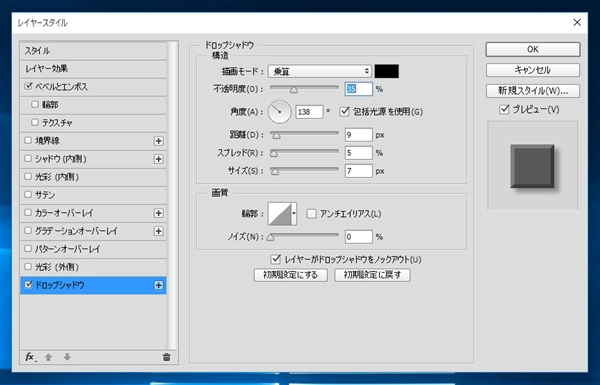Screen dimensions: 600x385
Task: Select the ベベルとエンボス row
Action: point(93,87)
